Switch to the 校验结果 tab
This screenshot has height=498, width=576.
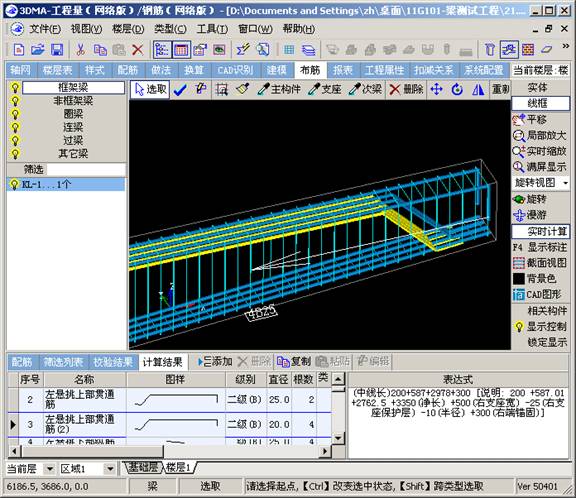[113, 362]
